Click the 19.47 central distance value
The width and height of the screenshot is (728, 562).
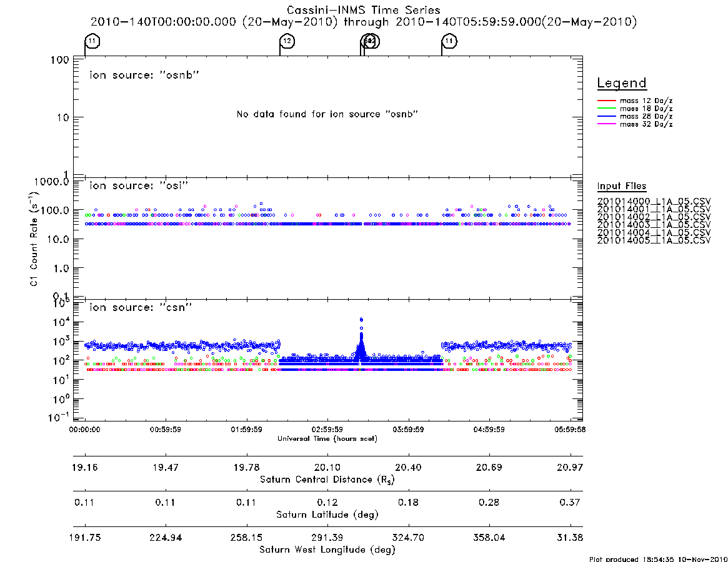pos(166,467)
